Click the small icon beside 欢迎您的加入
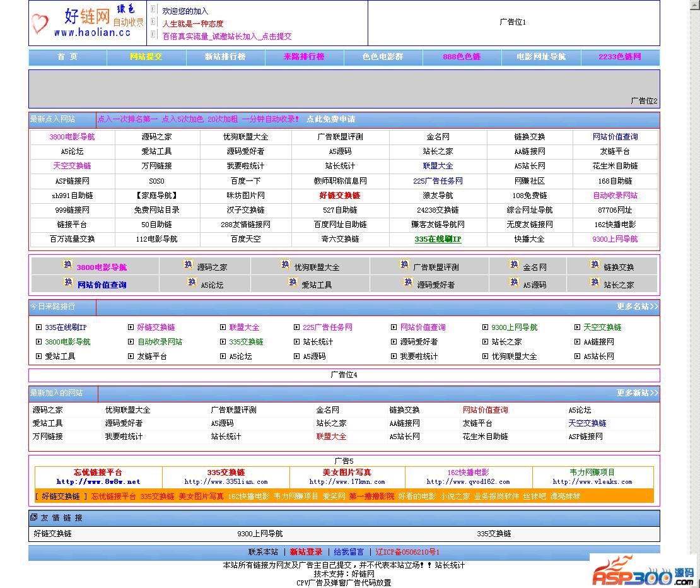 pyautogui.click(x=153, y=9)
